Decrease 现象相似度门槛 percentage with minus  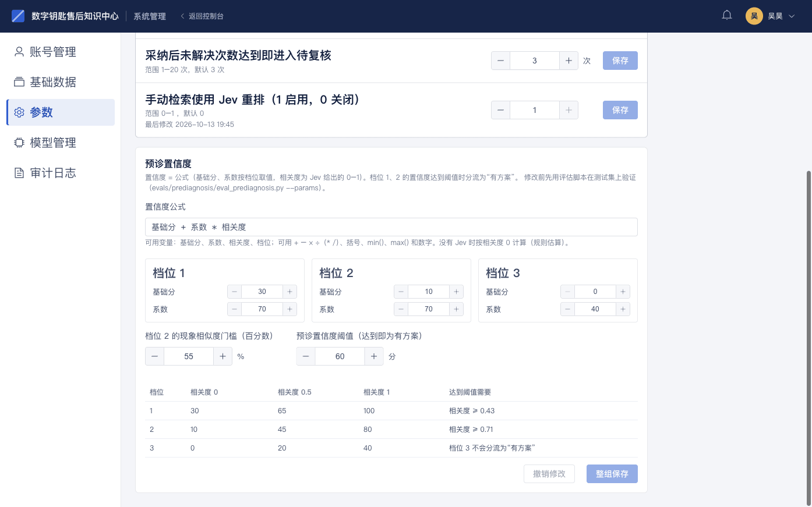click(155, 356)
